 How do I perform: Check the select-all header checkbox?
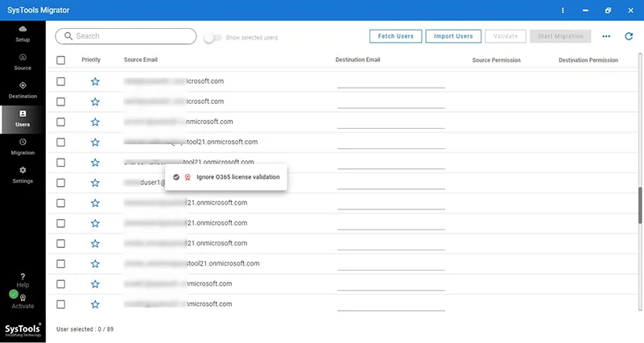tap(61, 60)
